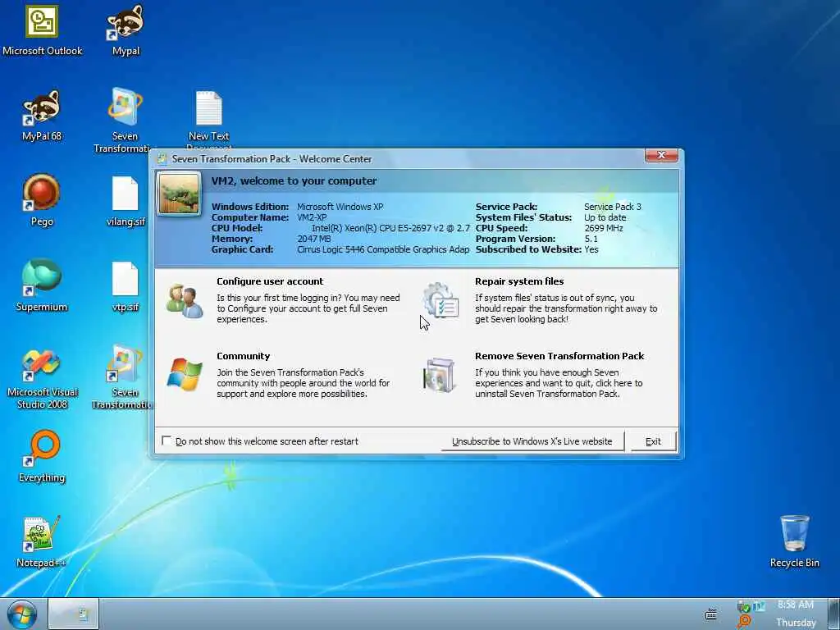Open the Community heading link
Viewport: 840px width, 630px height.
coord(243,356)
